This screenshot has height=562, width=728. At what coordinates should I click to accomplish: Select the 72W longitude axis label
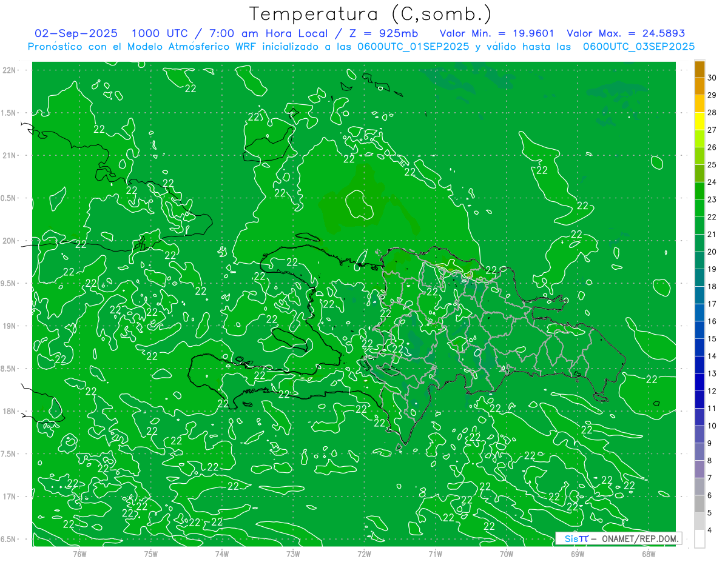(x=364, y=554)
